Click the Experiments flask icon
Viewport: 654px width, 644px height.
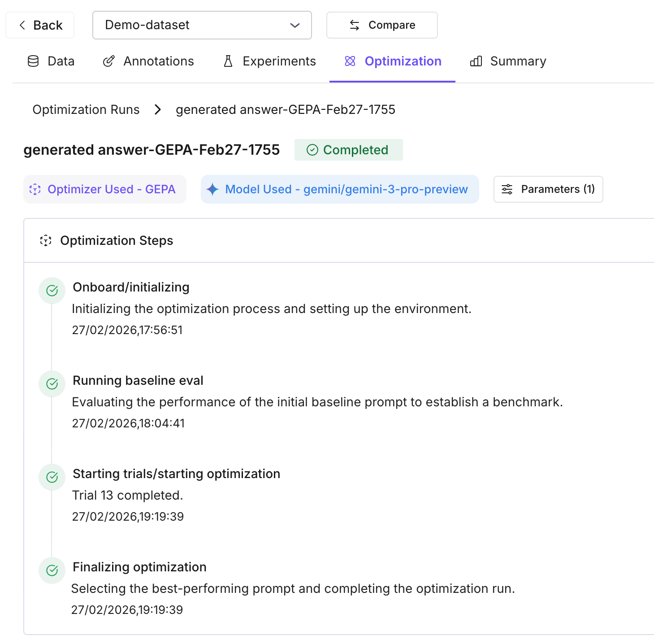pyautogui.click(x=228, y=61)
